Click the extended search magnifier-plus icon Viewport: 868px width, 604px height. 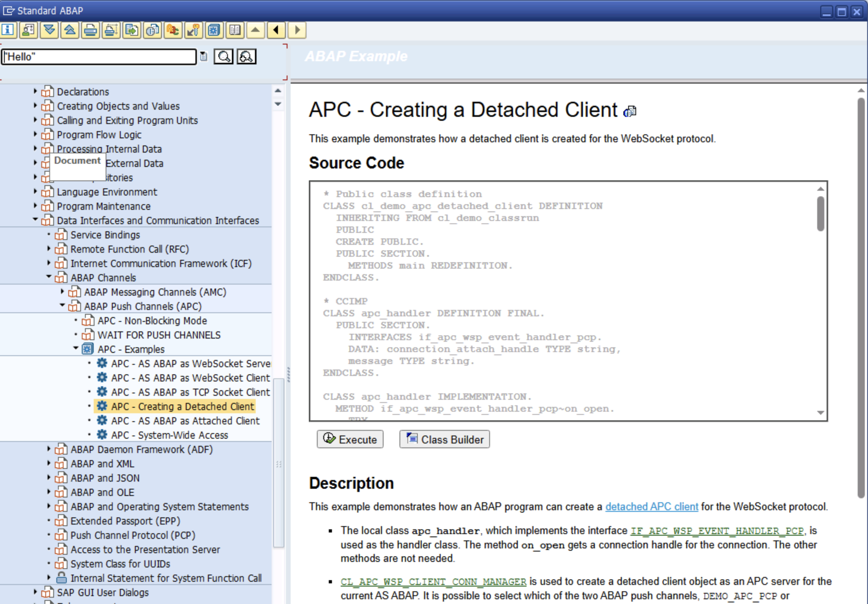(247, 57)
